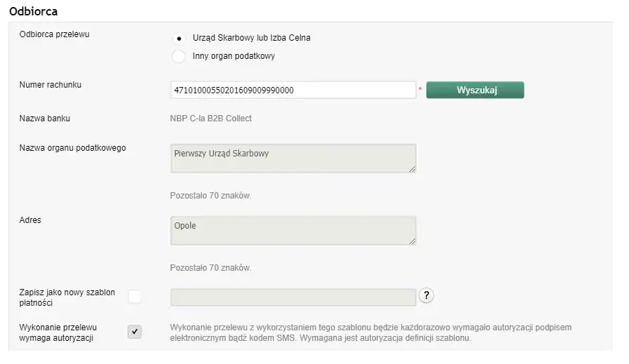Screen dimensions: 629x364
Task: Focus the 'Pierwszy Urząd Skarbowy' text area
Action: pyautogui.click(x=293, y=159)
